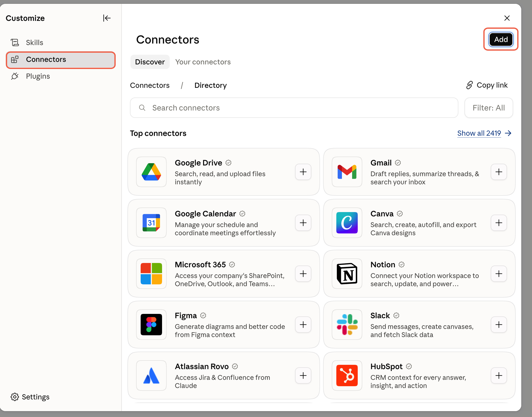Close the Connectors dialog
532x417 pixels.
coord(507,18)
